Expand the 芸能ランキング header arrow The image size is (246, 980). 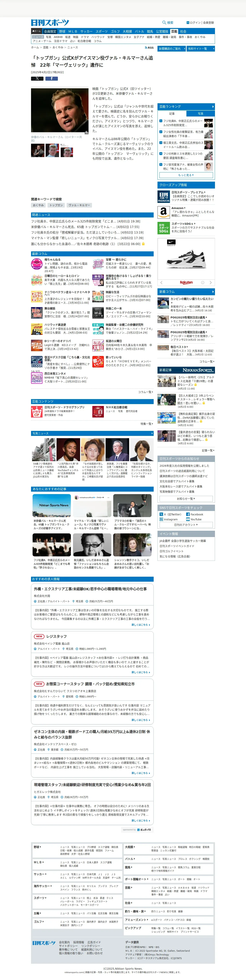point(213,107)
